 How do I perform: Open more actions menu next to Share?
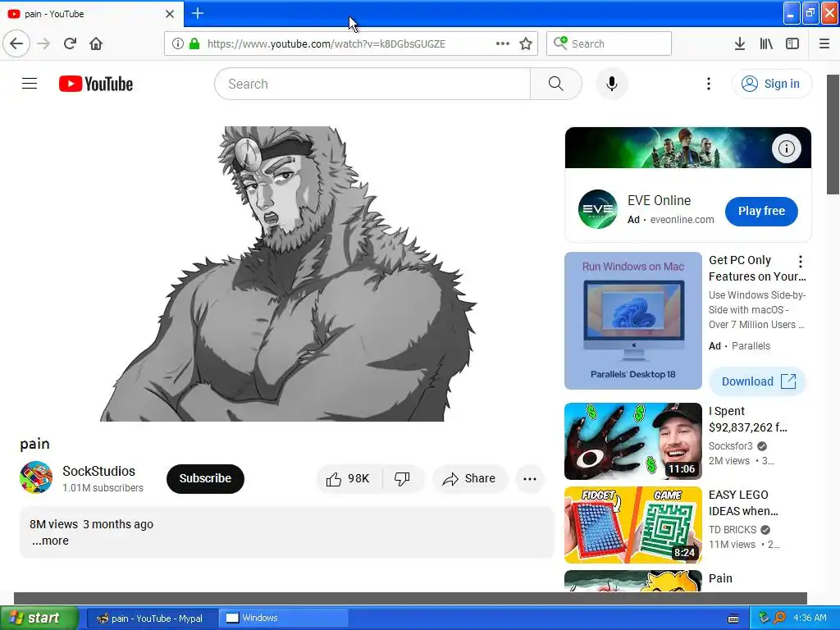click(x=529, y=479)
